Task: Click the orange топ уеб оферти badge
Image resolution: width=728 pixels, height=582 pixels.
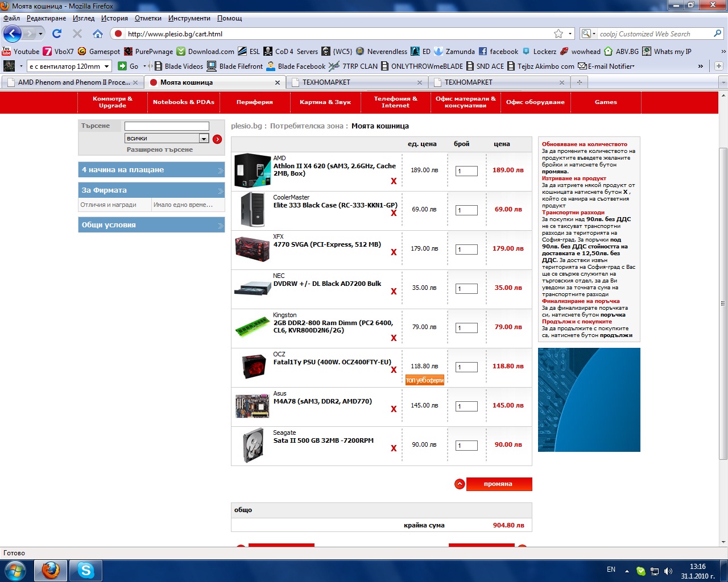Action: [x=424, y=380]
